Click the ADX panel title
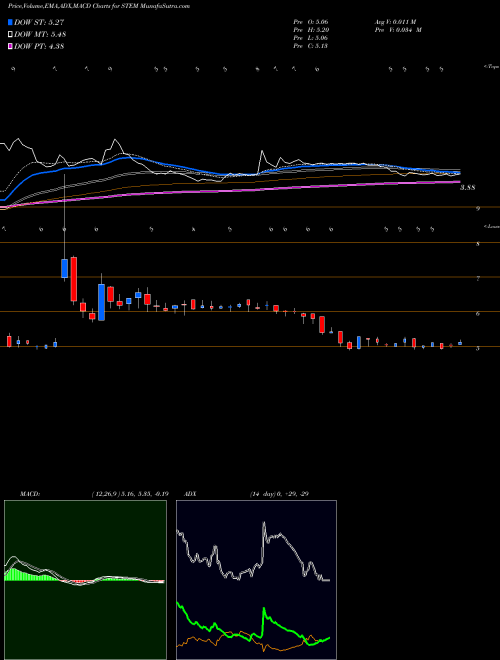500x660 pixels. pos(191,494)
